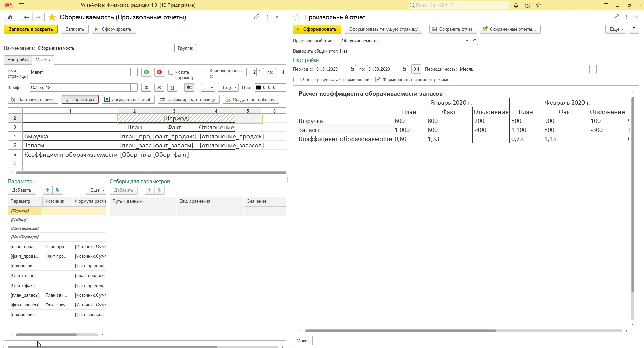Open the history clock icon
This screenshot has height=348, width=644.
pyautogui.click(x=527, y=5)
